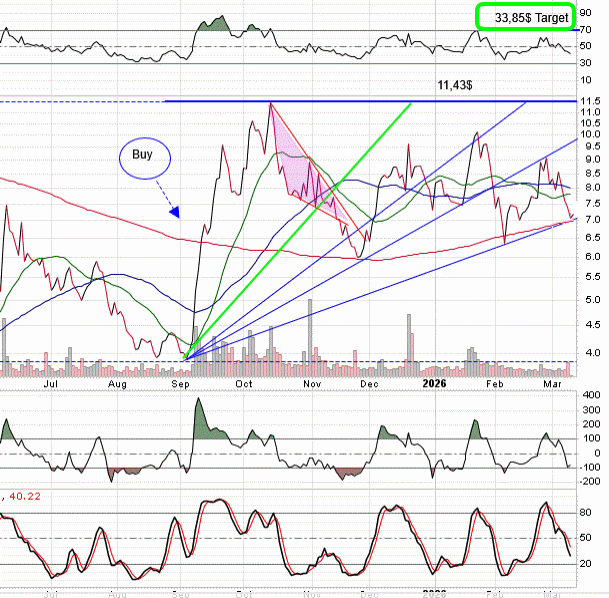Select the Sep label under the price chart
Image resolution: width=609 pixels, height=598 pixels.
(181, 383)
